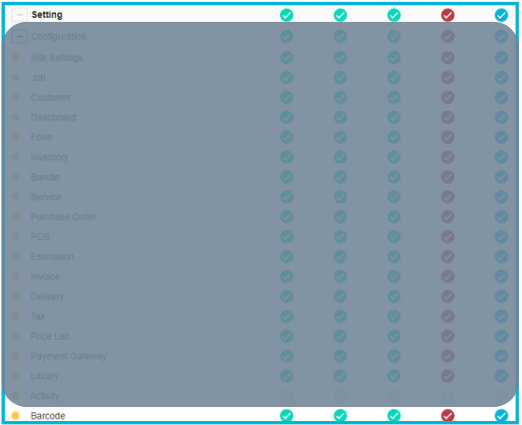Collapse the Configuration subsection
Screen dimensions: 522x425
20,36
